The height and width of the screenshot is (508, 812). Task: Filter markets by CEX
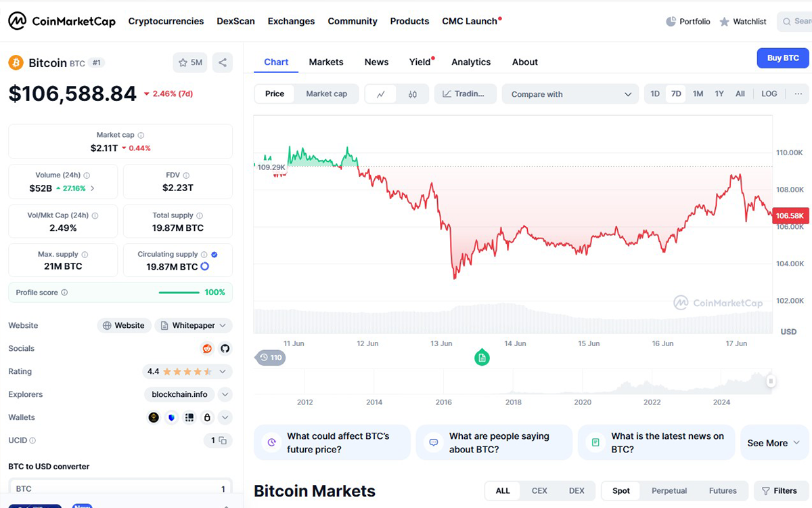coord(539,491)
